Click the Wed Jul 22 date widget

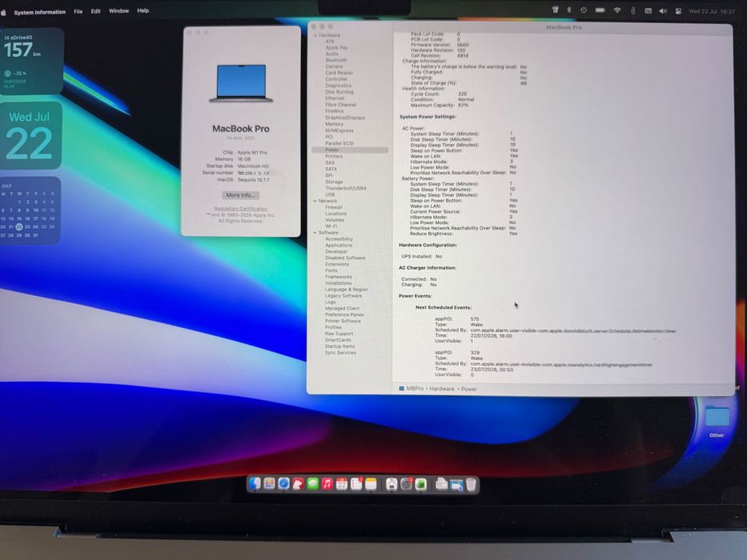[30, 136]
